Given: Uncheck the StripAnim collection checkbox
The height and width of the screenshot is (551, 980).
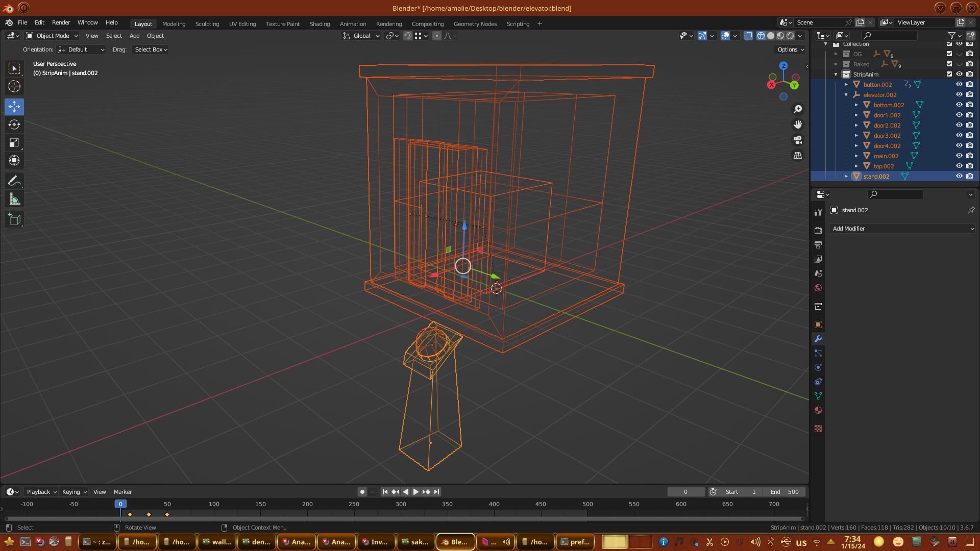Looking at the screenshot, I should (x=949, y=74).
